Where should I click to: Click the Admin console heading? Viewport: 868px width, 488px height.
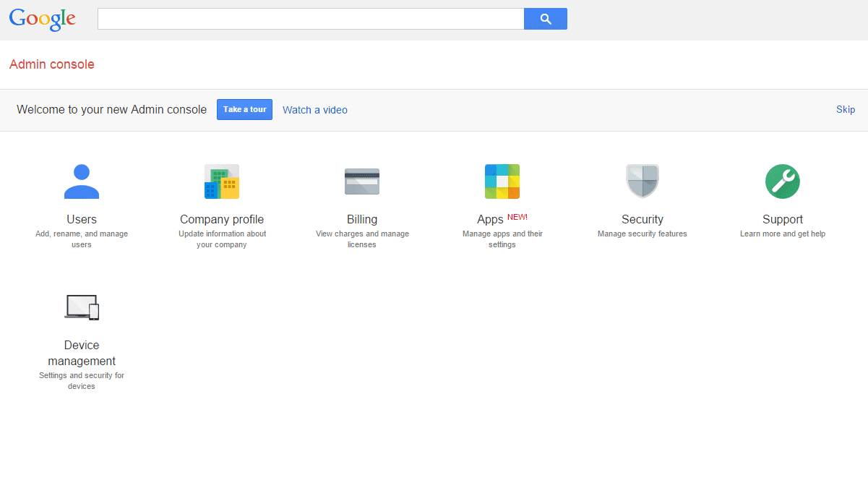point(51,64)
